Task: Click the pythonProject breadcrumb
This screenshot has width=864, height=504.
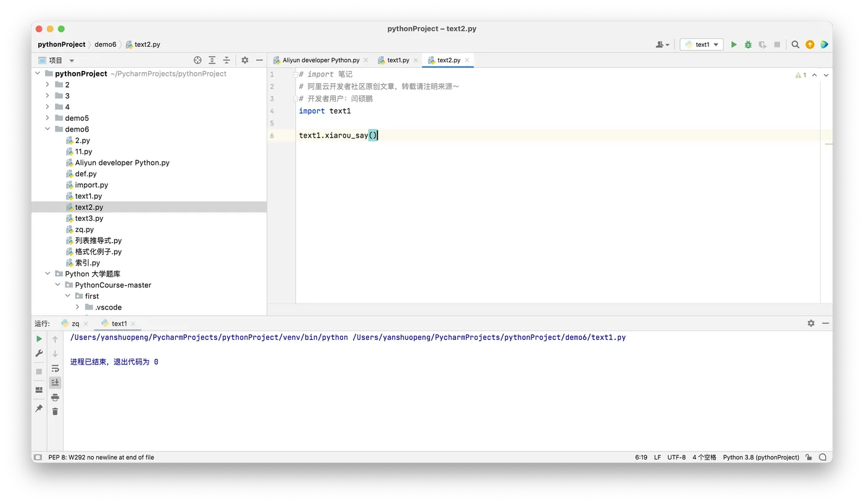Action: pyautogui.click(x=62, y=44)
